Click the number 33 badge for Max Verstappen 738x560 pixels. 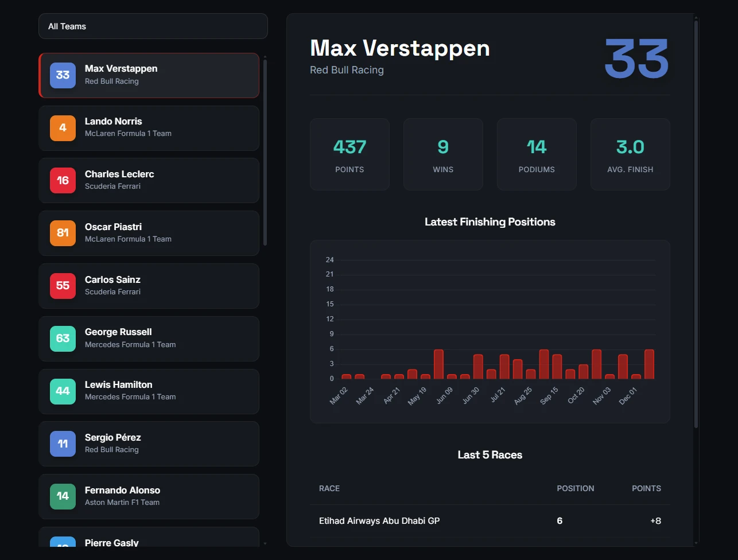[63, 75]
